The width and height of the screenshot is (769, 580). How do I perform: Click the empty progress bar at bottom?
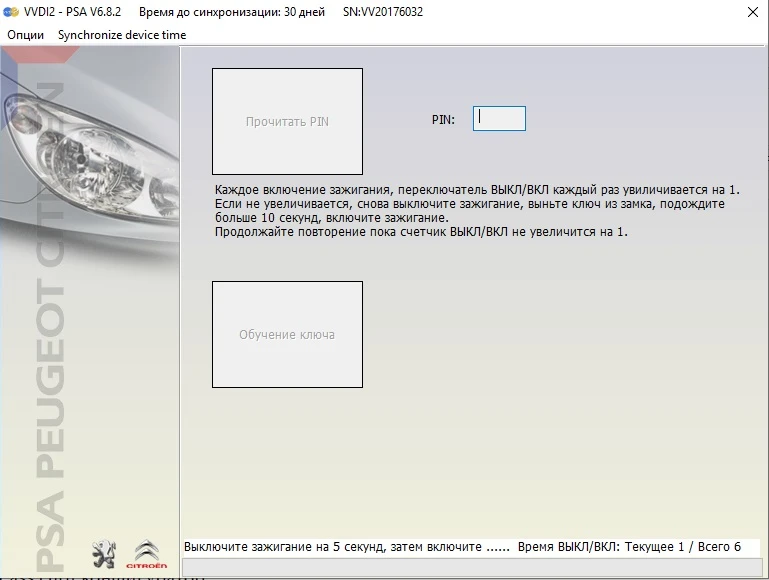click(x=472, y=567)
